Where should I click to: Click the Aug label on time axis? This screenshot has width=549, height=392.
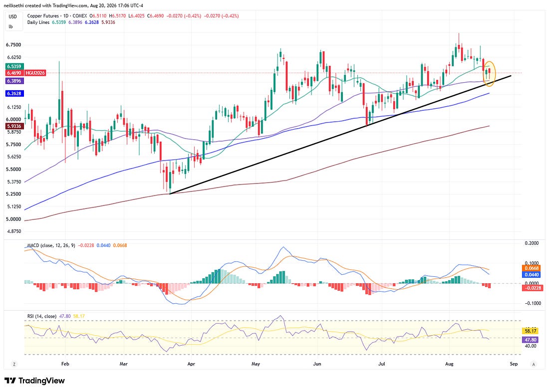pyautogui.click(x=449, y=364)
